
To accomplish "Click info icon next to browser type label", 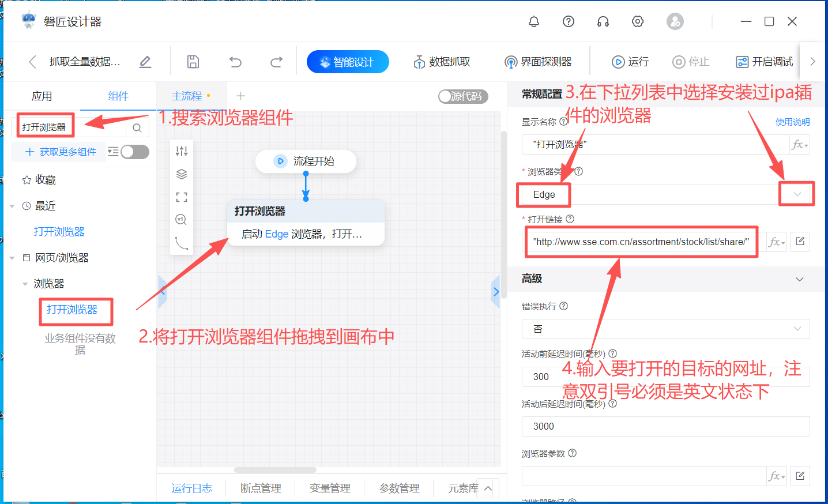I will (x=579, y=171).
